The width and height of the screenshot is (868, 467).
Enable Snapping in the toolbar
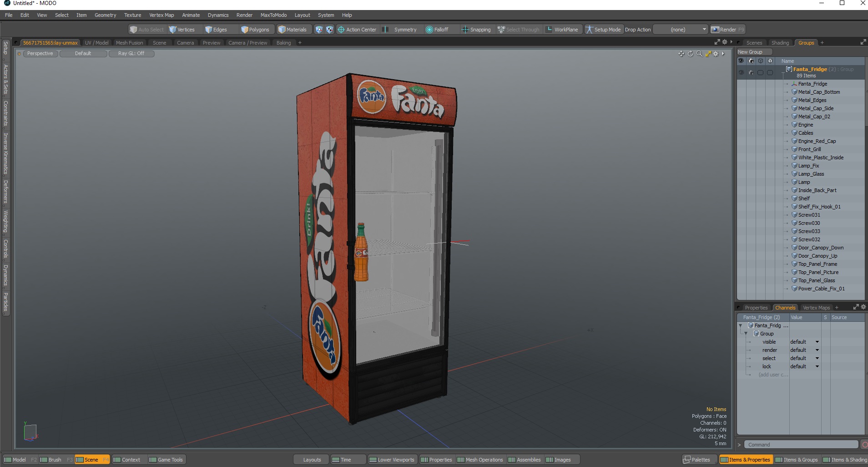point(476,30)
